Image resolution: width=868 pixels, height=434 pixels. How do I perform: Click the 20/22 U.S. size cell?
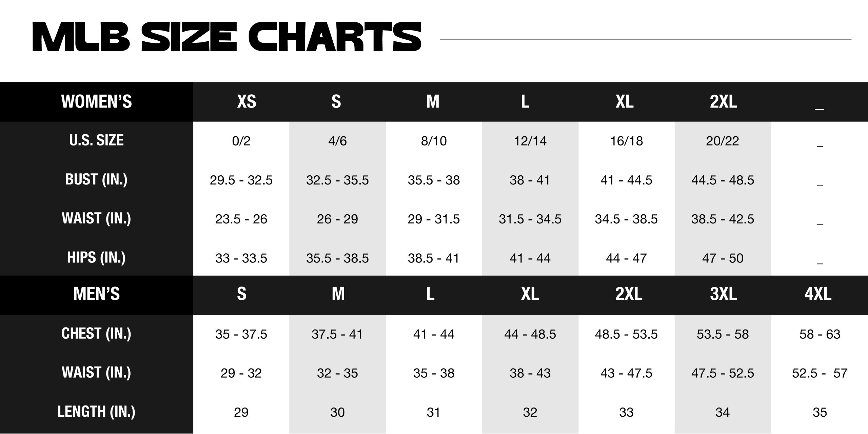pyautogui.click(x=723, y=141)
